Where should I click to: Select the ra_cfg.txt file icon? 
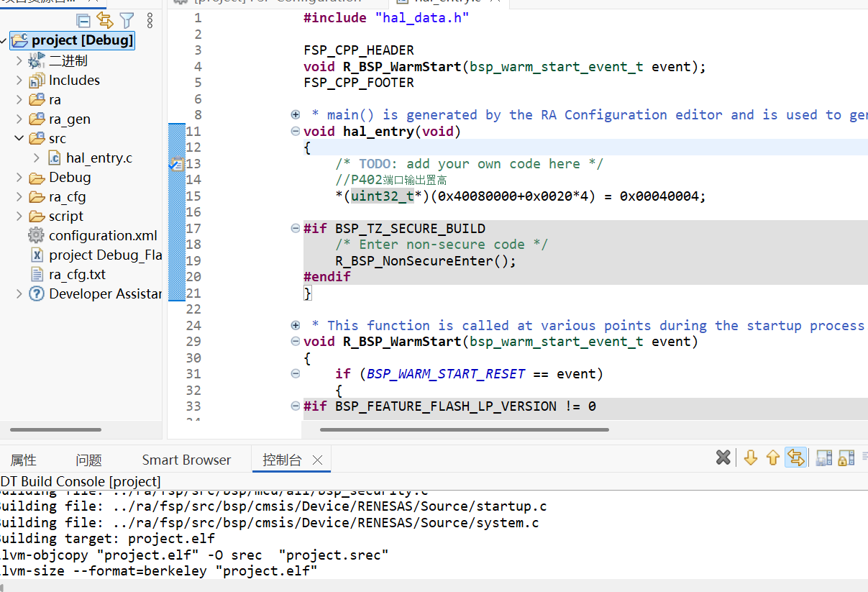click(37, 275)
